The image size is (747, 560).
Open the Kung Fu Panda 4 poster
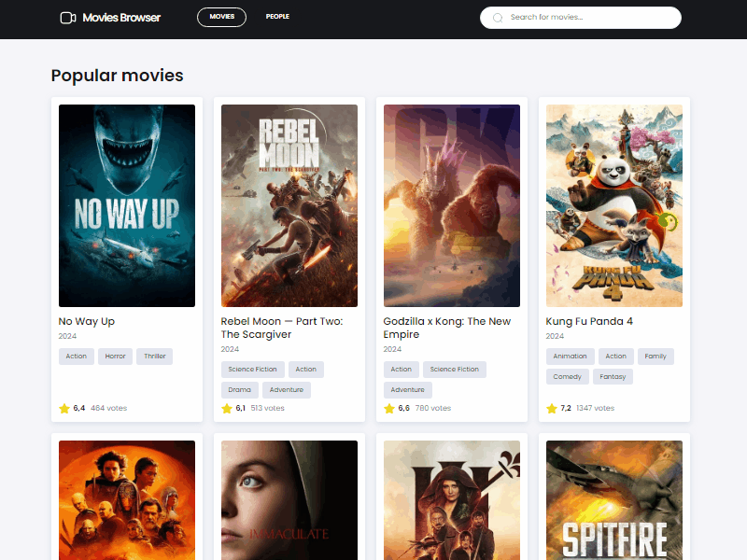[614, 205]
